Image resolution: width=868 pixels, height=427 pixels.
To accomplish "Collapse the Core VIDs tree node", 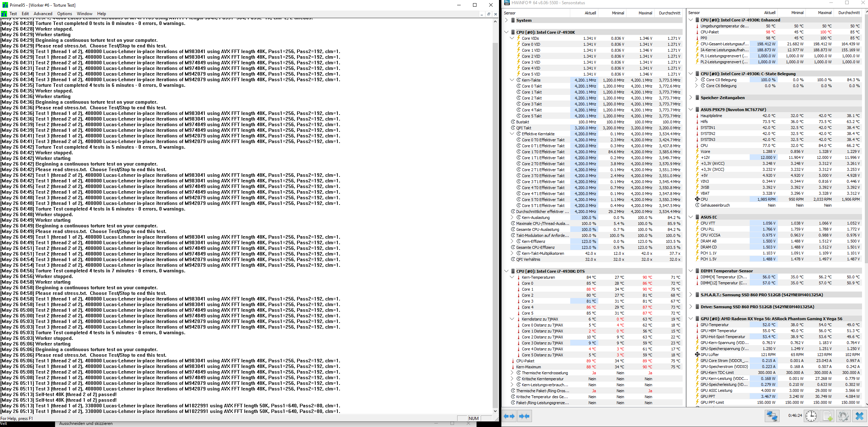I will click(512, 38).
